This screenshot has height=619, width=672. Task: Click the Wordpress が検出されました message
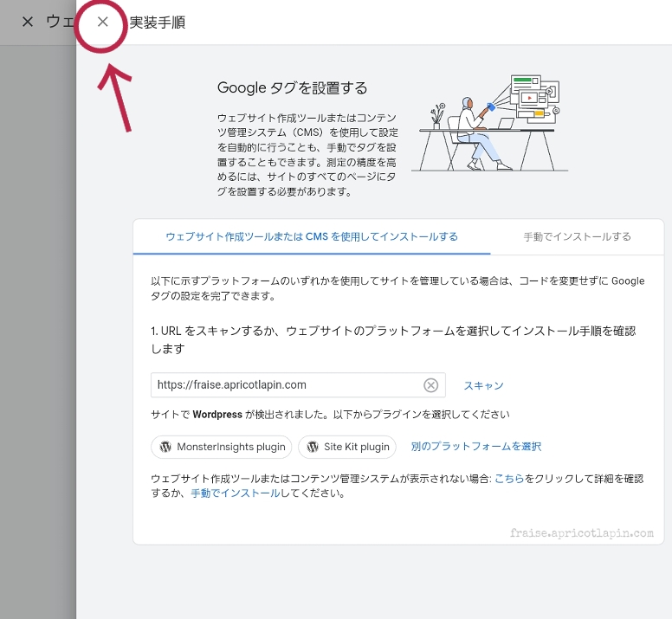330,414
